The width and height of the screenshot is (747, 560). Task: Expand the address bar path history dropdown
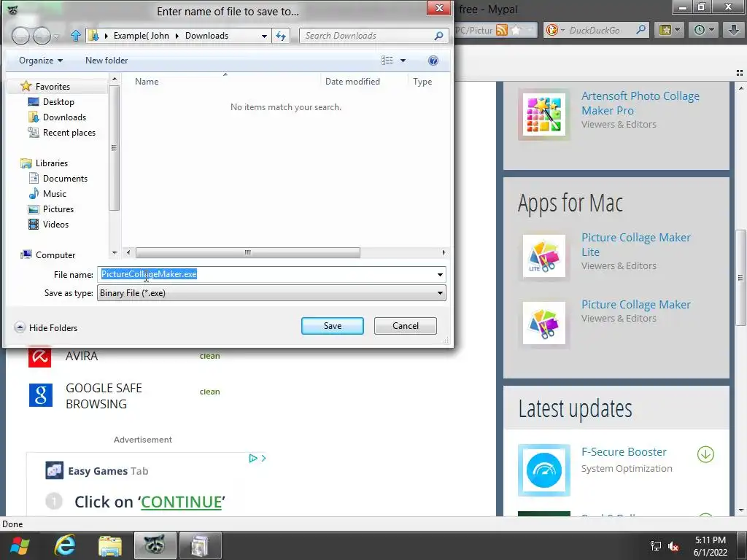click(x=264, y=36)
